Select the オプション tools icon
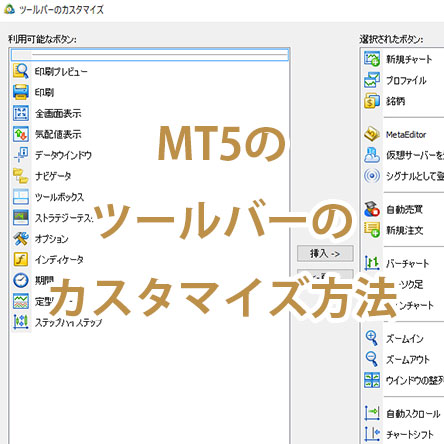 (x=21, y=239)
